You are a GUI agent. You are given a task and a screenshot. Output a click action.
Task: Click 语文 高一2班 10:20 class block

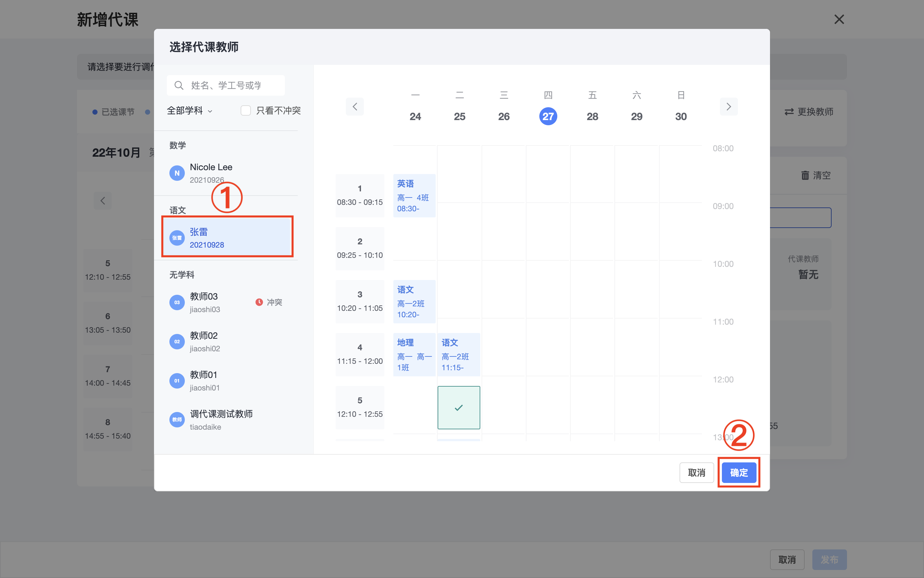tap(414, 302)
